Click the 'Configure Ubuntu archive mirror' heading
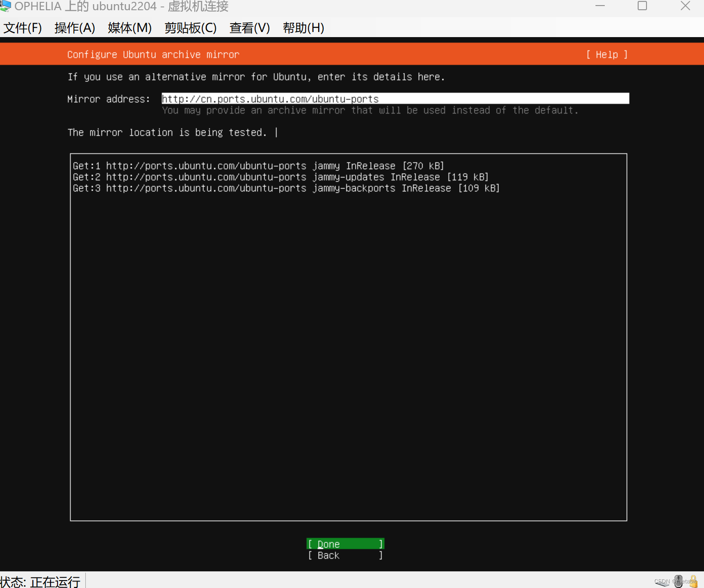 [153, 55]
